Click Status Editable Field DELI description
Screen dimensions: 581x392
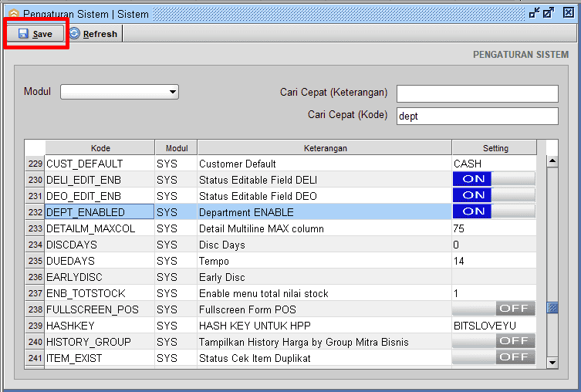click(324, 180)
